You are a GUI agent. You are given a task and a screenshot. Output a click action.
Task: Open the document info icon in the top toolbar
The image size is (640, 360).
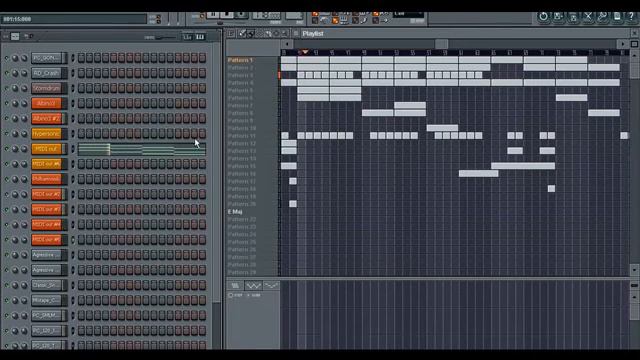(617, 17)
